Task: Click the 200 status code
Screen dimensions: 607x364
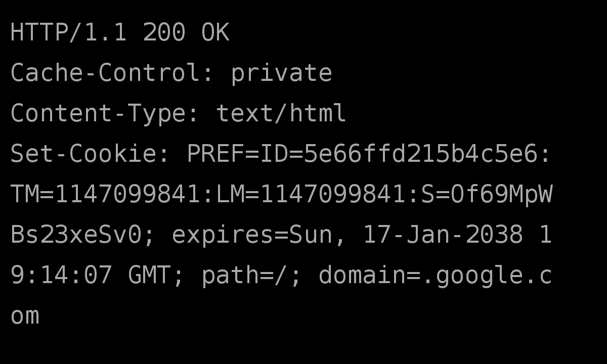Action: (x=164, y=32)
